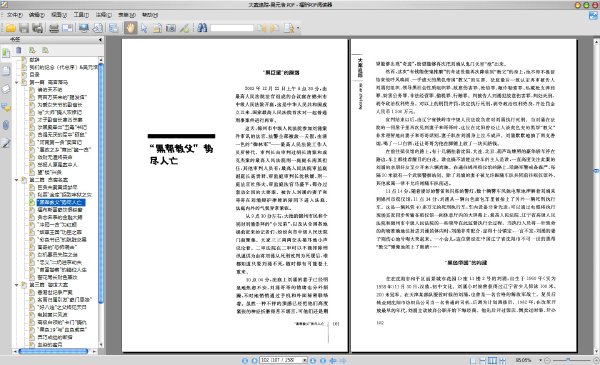
Task: Collapse the 第二章 bookmark node
Action: pos(16,180)
